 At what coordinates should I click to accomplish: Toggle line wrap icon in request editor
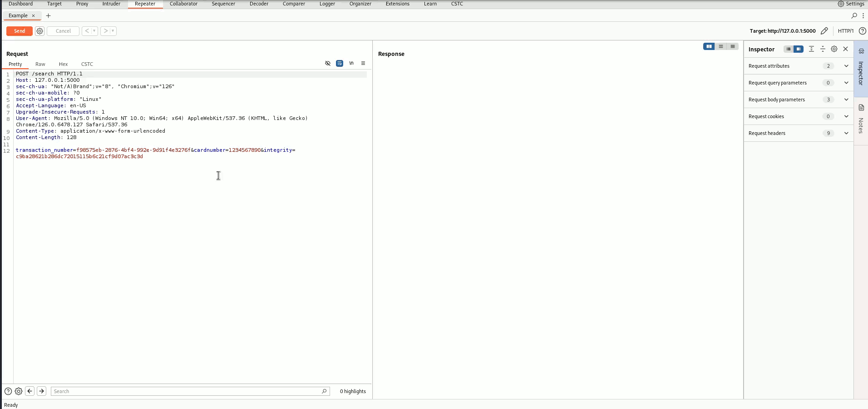coord(340,63)
